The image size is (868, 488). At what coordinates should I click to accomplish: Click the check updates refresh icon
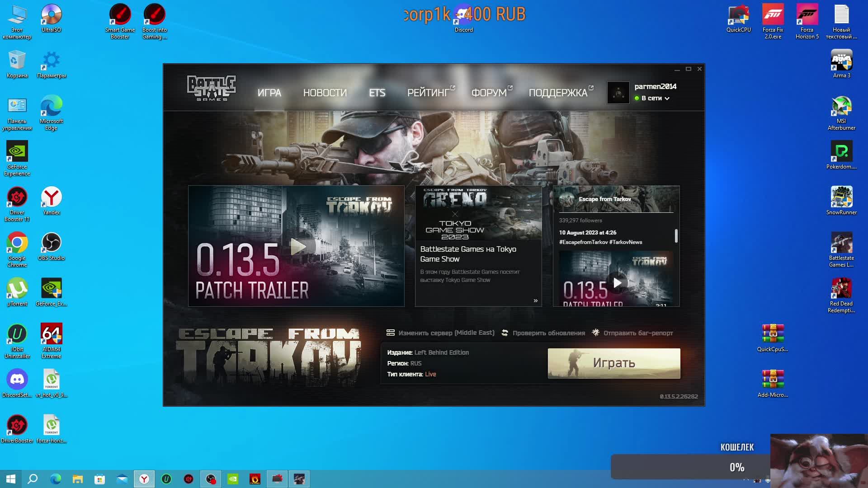coord(505,333)
